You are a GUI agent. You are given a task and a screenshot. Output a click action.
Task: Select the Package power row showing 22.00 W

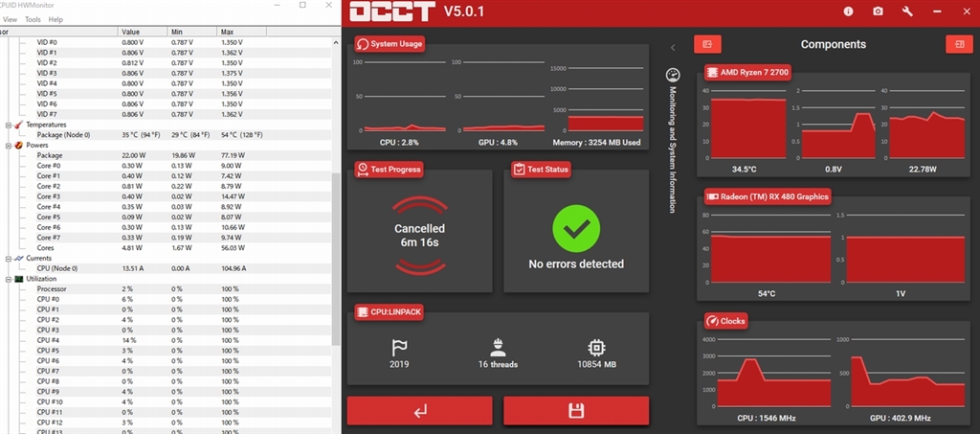tap(166, 155)
